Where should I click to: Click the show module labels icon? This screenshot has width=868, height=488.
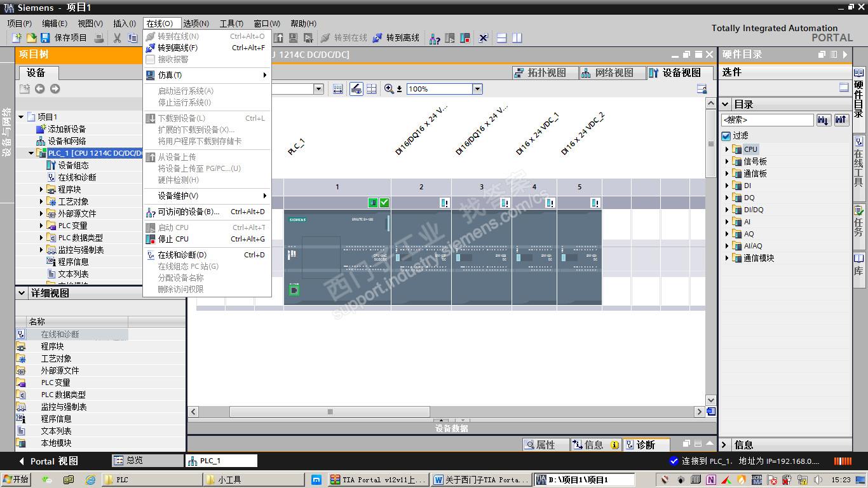[x=356, y=89]
